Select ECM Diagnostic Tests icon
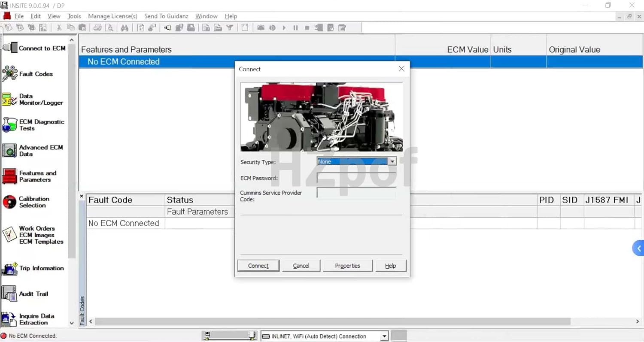 coord(10,125)
